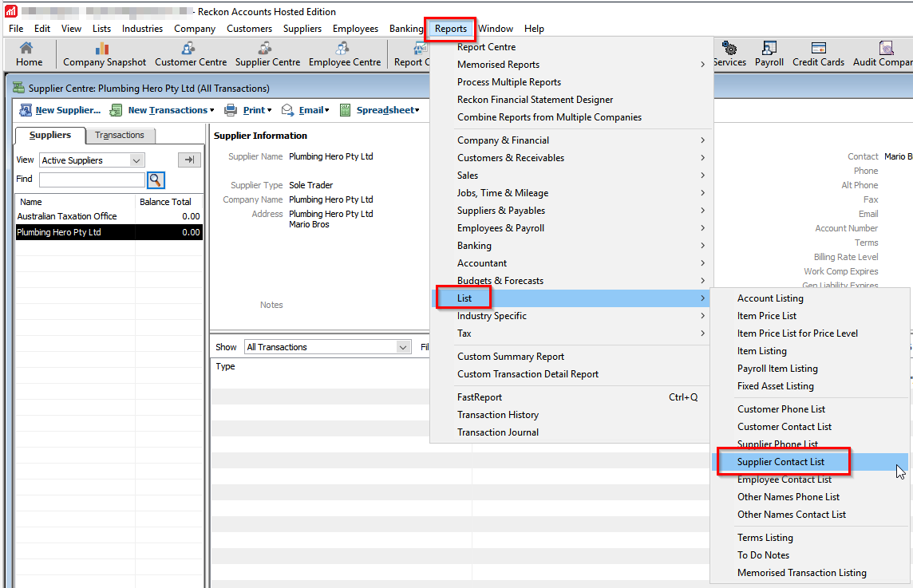Select Transaction Journal menu entry
Screen dimensions: 913x588
(x=571, y=432)
